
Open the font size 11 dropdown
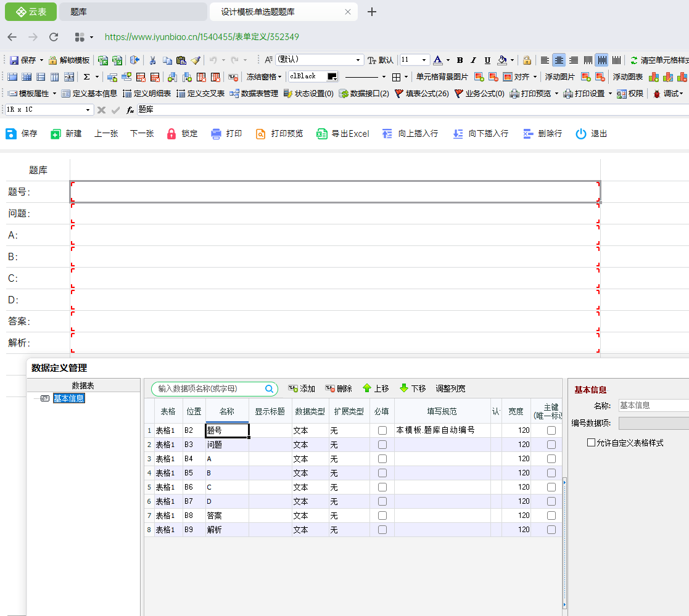pyautogui.click(x=424, y=60)
